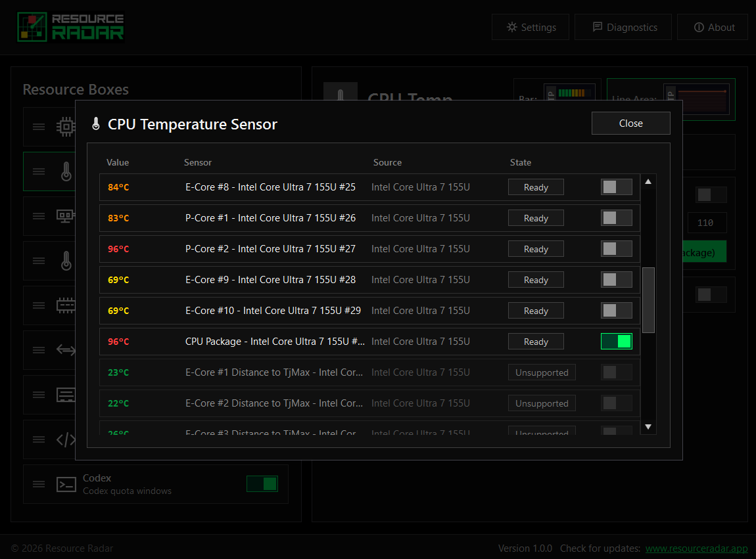Click the 23°C temperature value

118,372
